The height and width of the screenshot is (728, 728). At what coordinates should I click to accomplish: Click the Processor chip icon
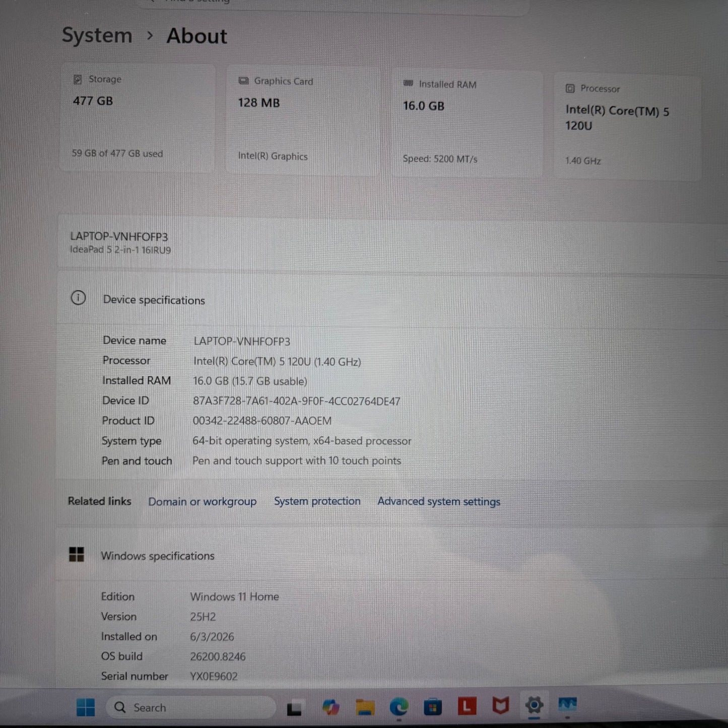coord(570,88)
